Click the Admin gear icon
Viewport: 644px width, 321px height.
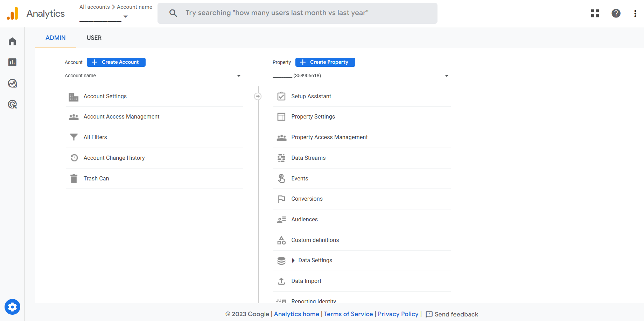click(x=12, y=307)
